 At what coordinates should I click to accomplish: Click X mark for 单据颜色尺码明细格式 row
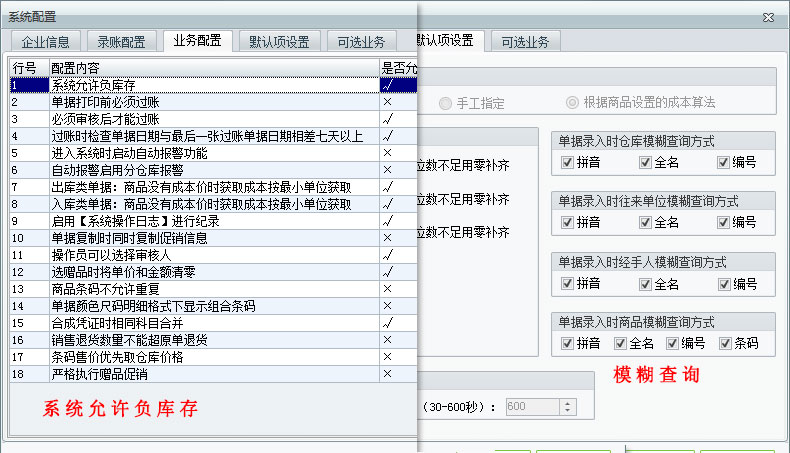click(x=387, y=306)
